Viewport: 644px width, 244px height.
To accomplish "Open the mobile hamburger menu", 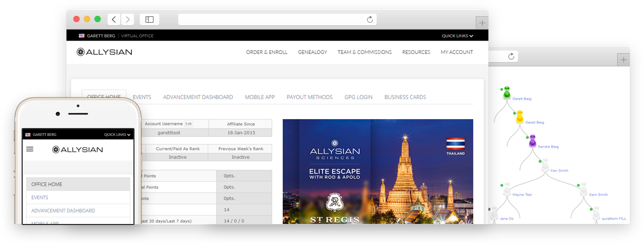I will [30, 149].
